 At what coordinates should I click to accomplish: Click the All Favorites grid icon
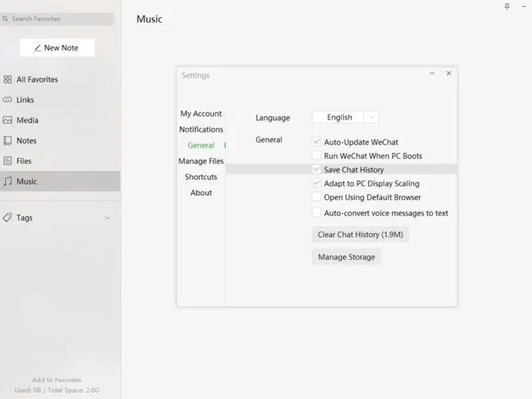(7, 79)
